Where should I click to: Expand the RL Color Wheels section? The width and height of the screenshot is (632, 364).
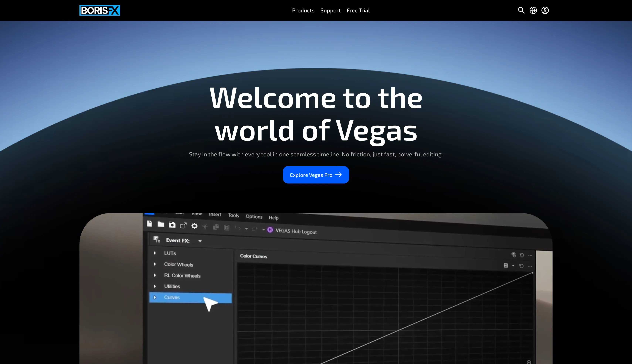tap(155, 275)
